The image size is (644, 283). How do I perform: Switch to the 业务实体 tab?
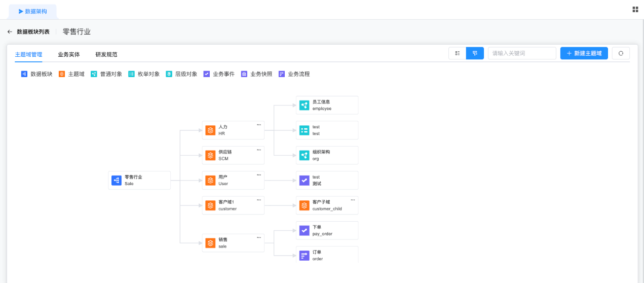[68, 54]
